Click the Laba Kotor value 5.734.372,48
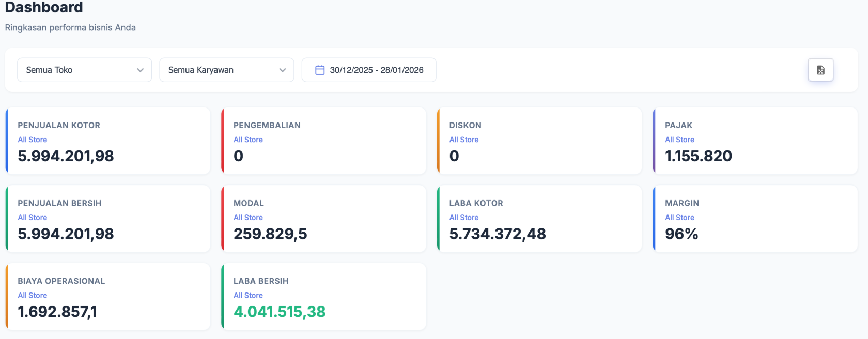 (x=498, y=234)
